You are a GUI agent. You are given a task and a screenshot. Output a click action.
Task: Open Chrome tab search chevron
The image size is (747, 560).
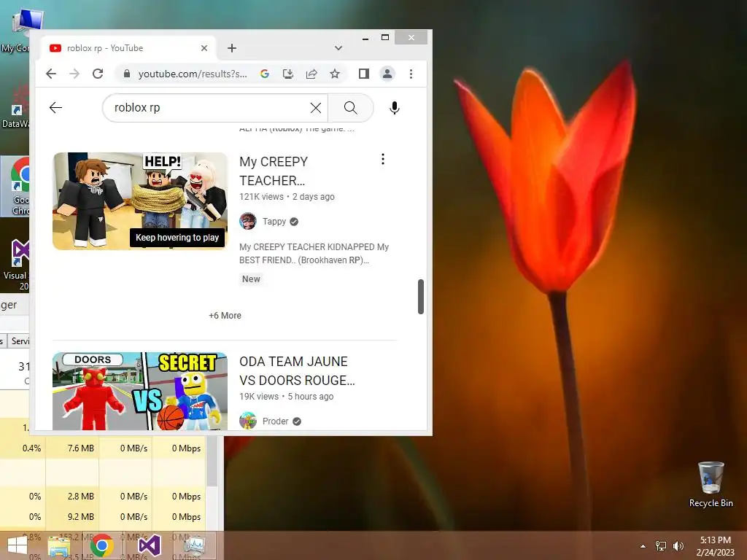(x=338, y=48)
